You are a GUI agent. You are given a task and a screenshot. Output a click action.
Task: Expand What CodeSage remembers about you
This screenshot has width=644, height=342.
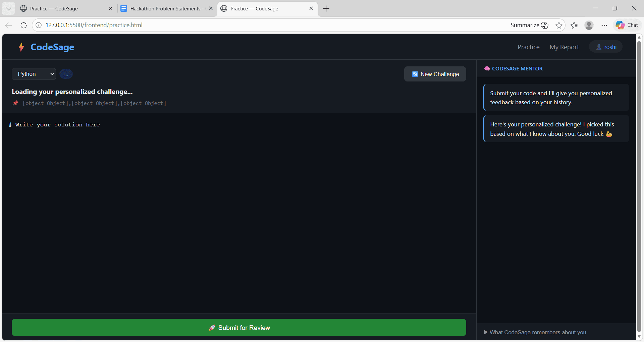(535, 332)
